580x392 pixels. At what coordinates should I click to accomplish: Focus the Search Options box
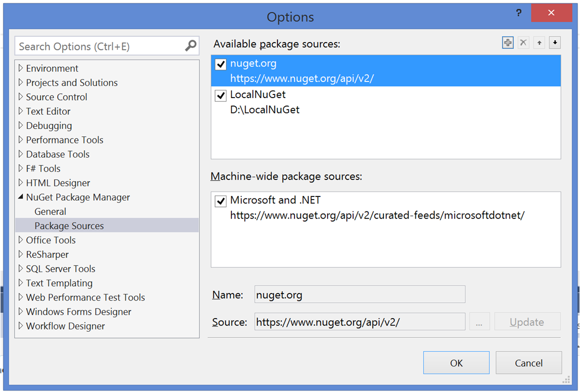100,46
